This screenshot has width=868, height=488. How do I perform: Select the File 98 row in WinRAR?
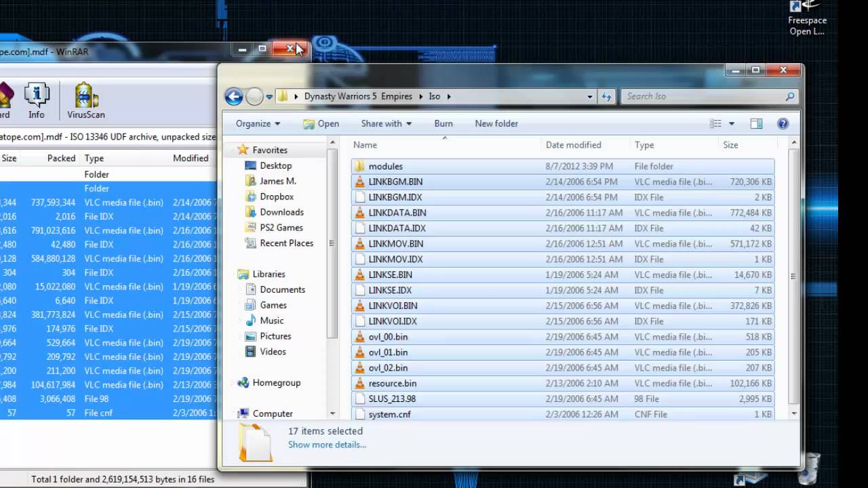coord(108,399)
